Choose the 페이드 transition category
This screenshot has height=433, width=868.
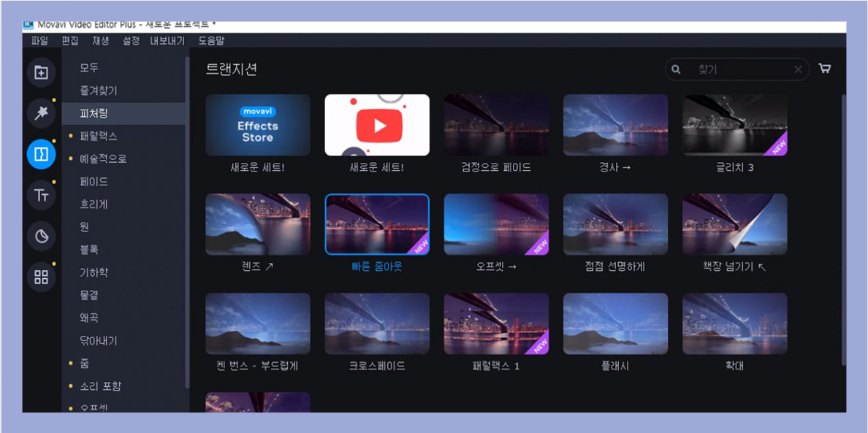coord(94,182)
